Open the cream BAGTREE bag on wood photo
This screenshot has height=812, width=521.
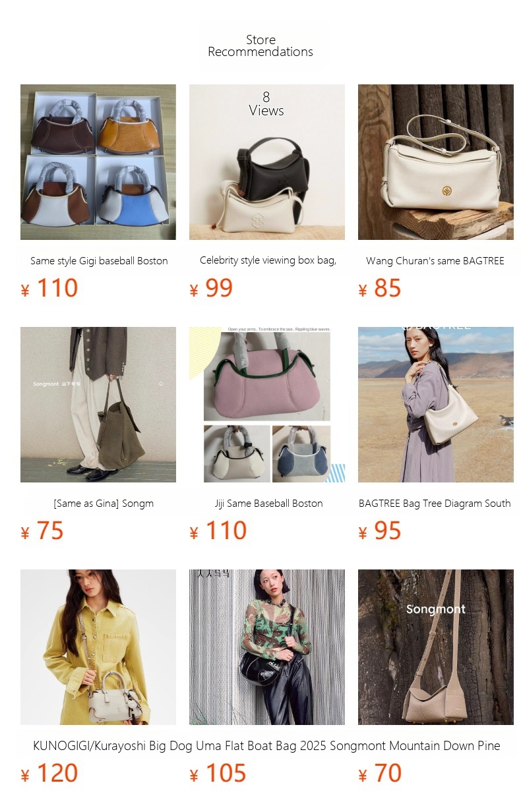click(x=436, y=162)
